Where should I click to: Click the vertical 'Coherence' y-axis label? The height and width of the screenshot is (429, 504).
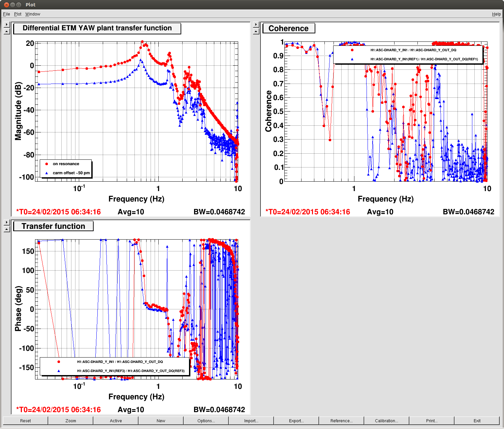pyautogui.click(x=269, y=111)
